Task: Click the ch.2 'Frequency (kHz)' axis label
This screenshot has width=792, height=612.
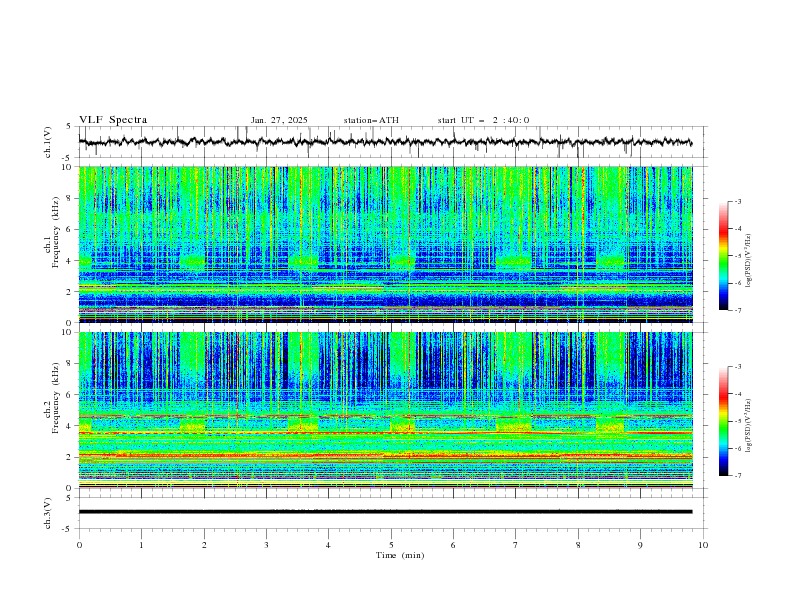Action: pyautogui.click(x=55, y=397)
